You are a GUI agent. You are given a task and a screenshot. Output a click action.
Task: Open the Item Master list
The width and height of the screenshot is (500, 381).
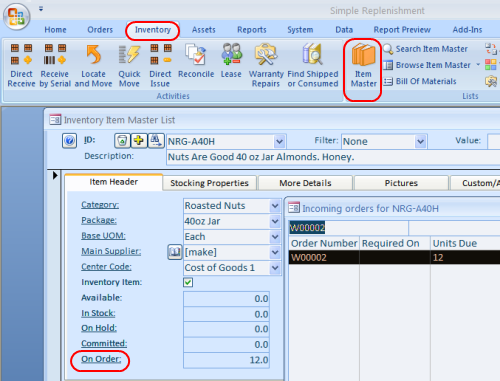[363, 66]
